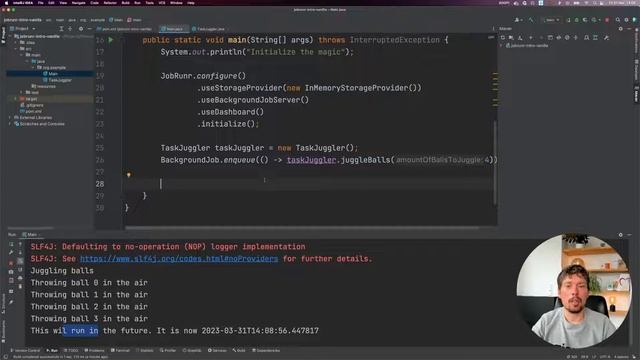Expand the target folder node
The width and height of the screenshot is (640, 360).
point(16,99)
